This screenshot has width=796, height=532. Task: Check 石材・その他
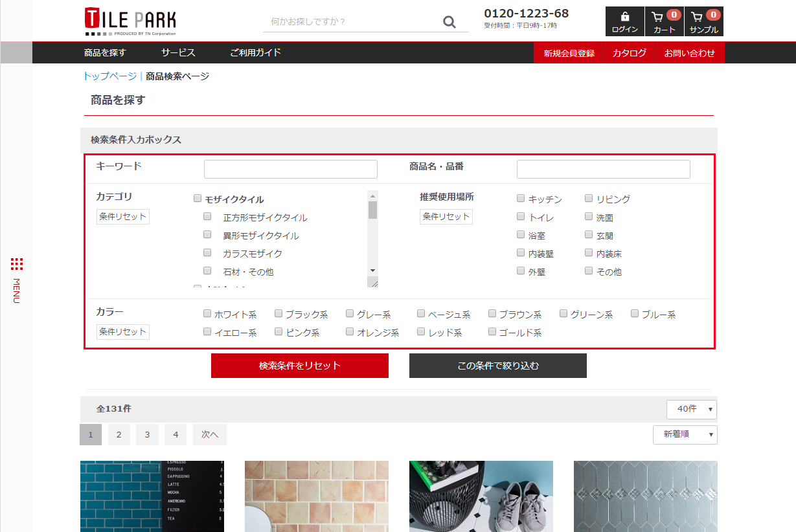click(x=207, y=271)
